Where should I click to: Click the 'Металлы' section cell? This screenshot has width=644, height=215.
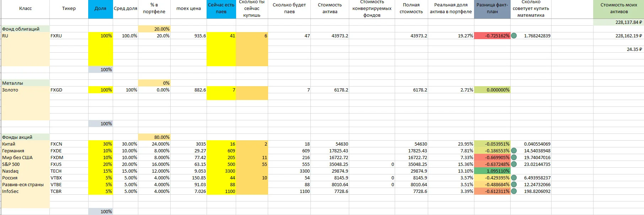point(26,83)
